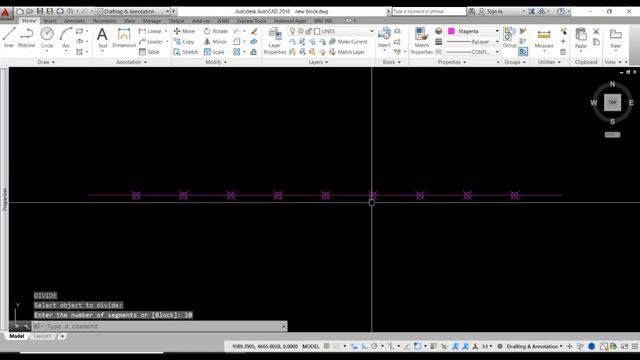Click the Scale tool
Viewport: 640px width, 360px height.
[x=214, y=52]
